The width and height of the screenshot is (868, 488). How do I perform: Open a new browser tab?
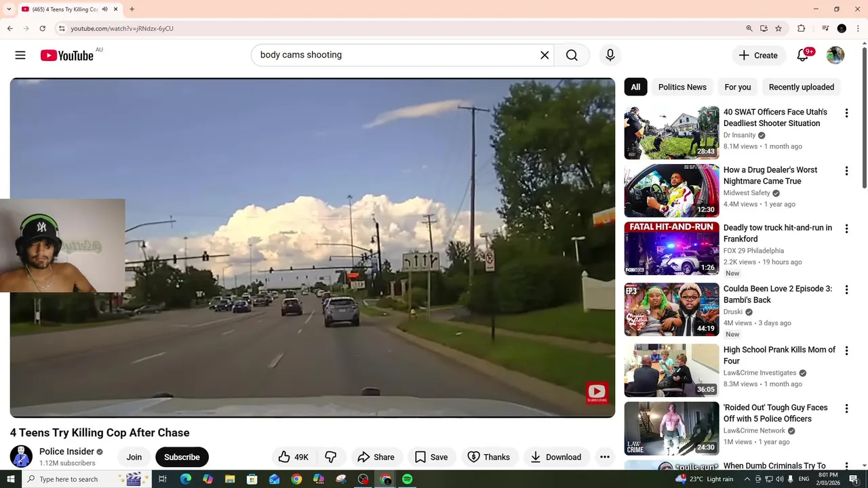(132, 9)
